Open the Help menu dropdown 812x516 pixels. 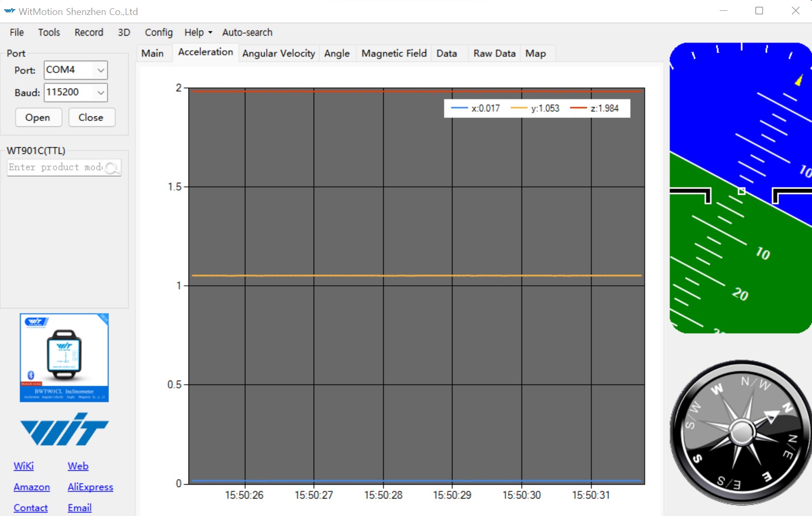point(198,32)
